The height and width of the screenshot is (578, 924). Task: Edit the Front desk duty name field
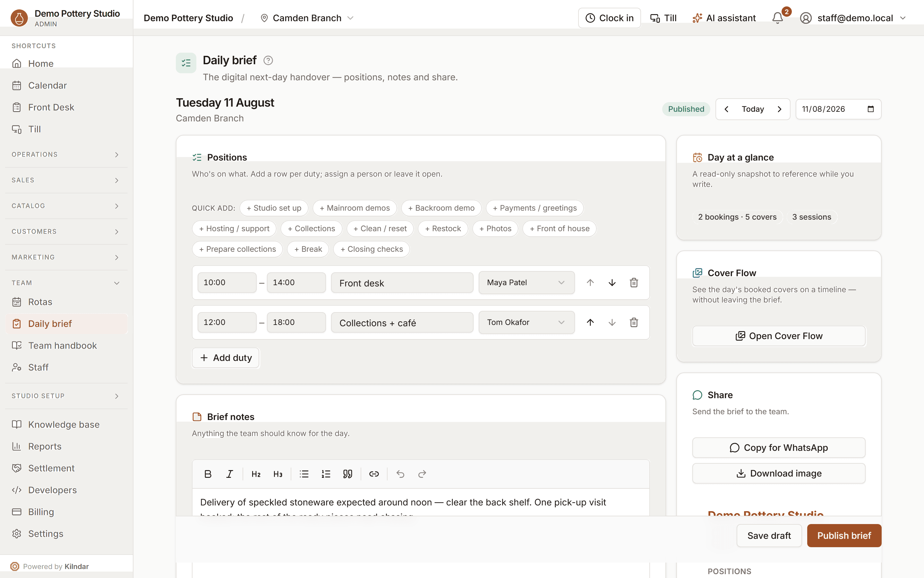pos(402,283)
